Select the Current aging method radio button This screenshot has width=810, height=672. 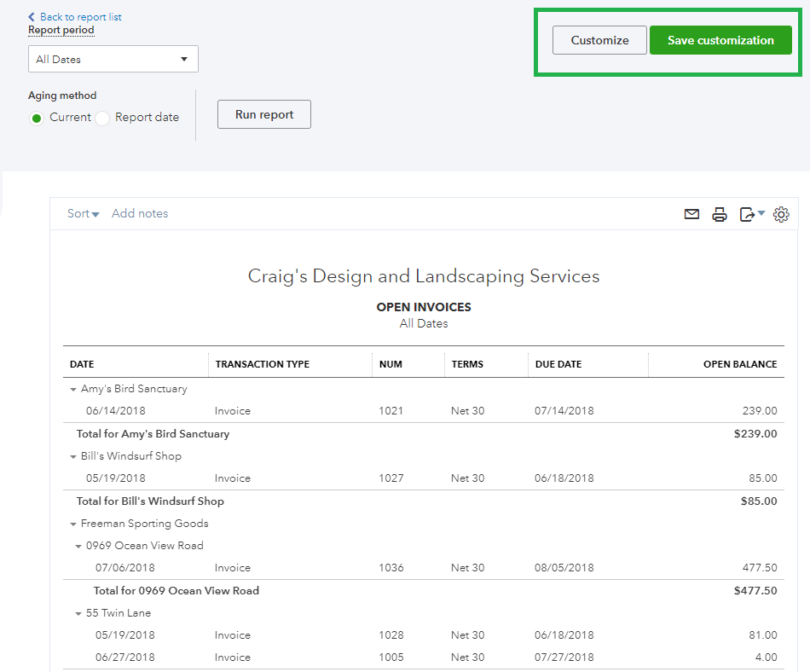tap(36, 117)
